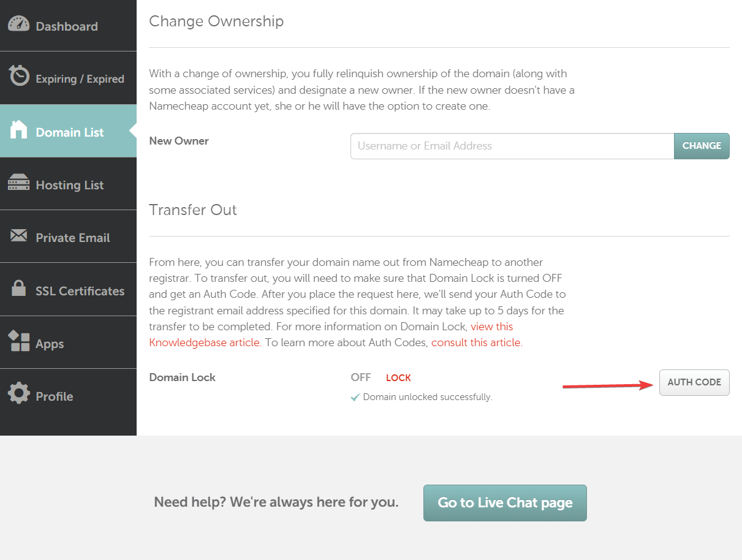Select the Apps sidebar entry
742x560 pixels.
pos(48,343)
